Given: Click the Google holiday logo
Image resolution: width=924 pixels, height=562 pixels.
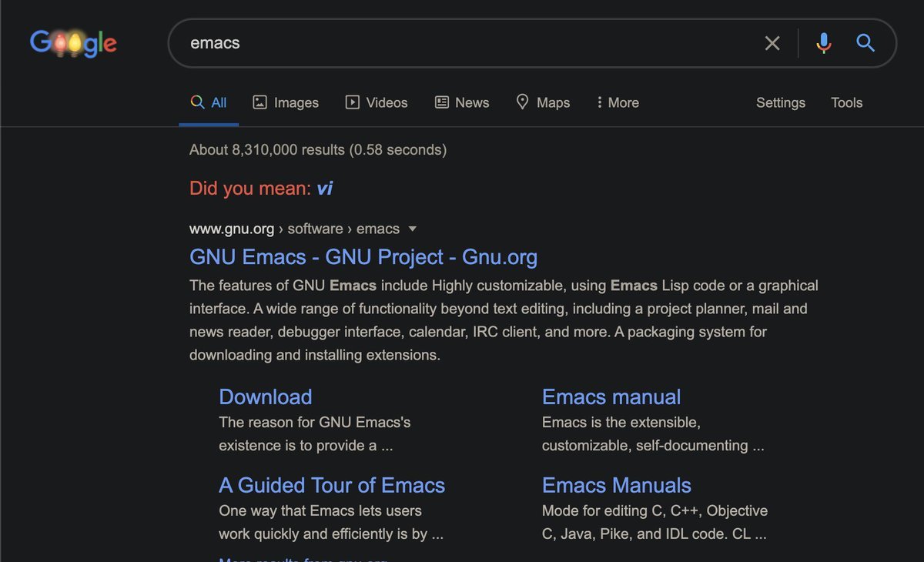Looking at the screenshot, I should [73, 43].
